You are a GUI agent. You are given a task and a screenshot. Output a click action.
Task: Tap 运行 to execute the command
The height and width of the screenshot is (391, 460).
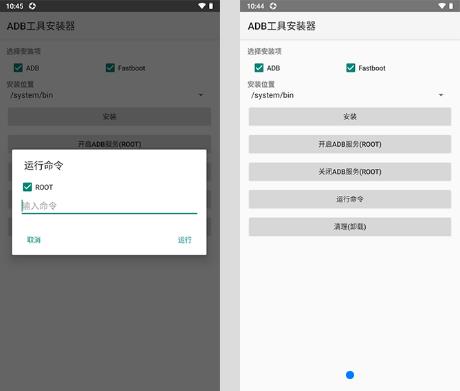[185, 240]
